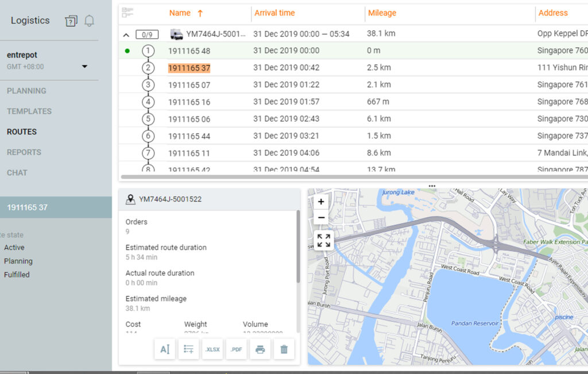
Task: Open the table column settings icon
Action: (127, 13)
